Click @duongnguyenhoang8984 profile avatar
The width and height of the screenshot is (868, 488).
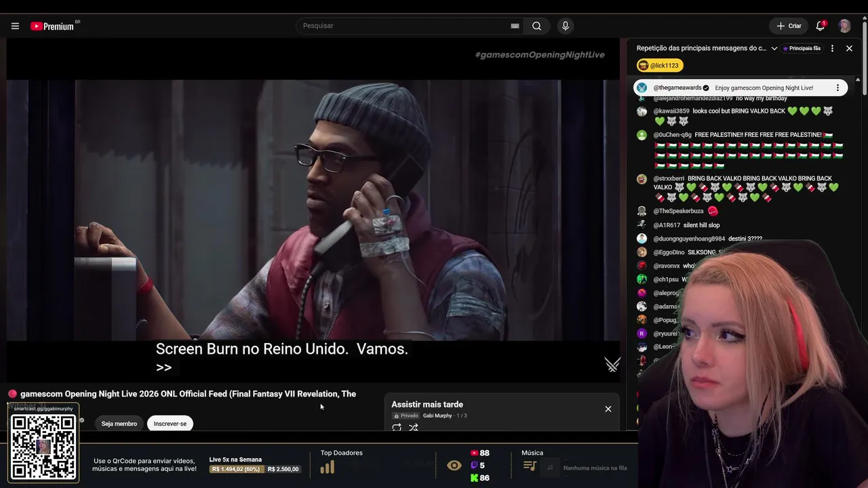[x=642, y=239]
